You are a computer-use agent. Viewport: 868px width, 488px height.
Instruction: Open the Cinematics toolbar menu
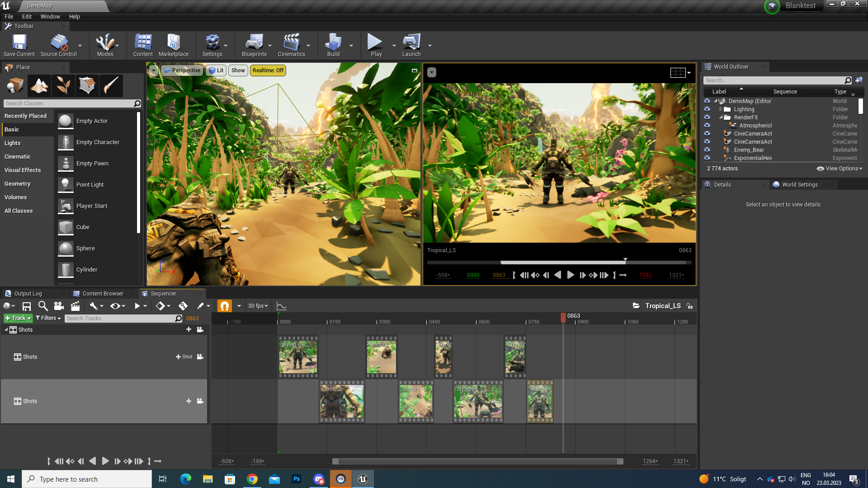click(x=292, y=45)
